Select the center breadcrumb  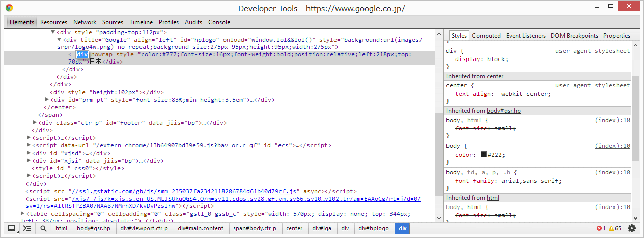point(294,229)
